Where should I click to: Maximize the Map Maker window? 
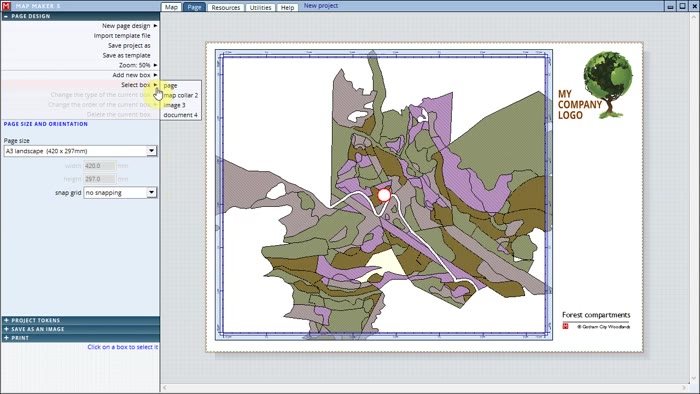coord(682,6)
